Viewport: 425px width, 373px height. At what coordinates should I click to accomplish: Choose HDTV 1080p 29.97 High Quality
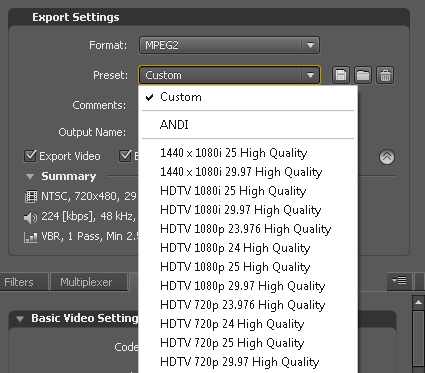point(248,286)
